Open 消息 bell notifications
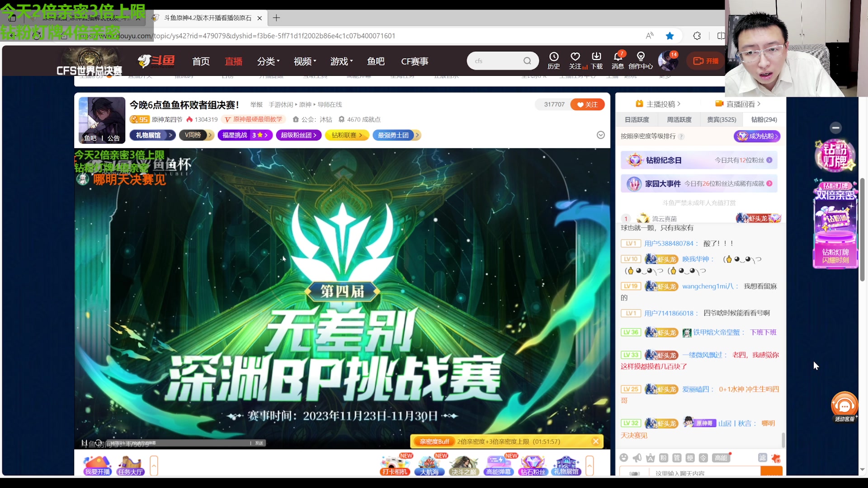 pyautogui.click(x=618, y=60)
